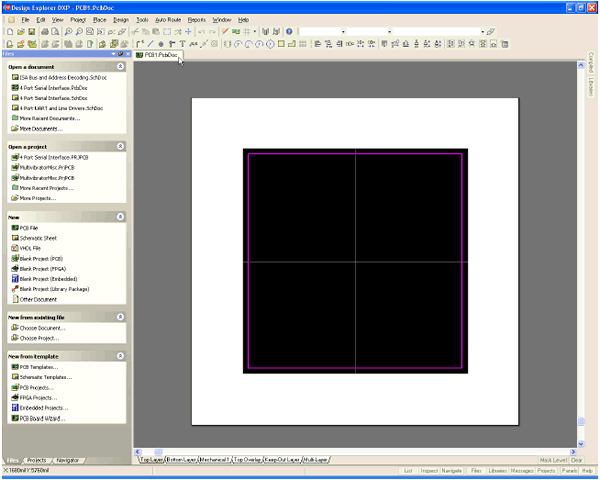The width and height of the screenshot is (600, 480).
Task: Click the Save icon in the toolbar
Action: (31, 32)
